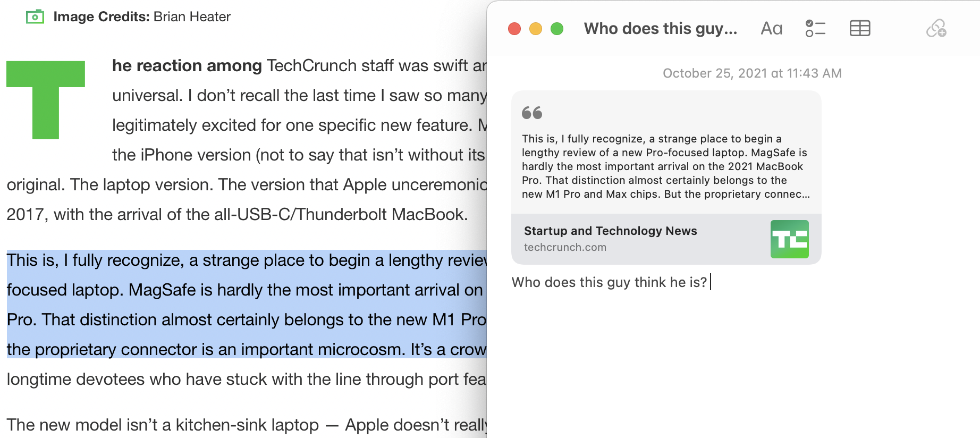Click the October 25, 2021 date stamp

[751, 73]
